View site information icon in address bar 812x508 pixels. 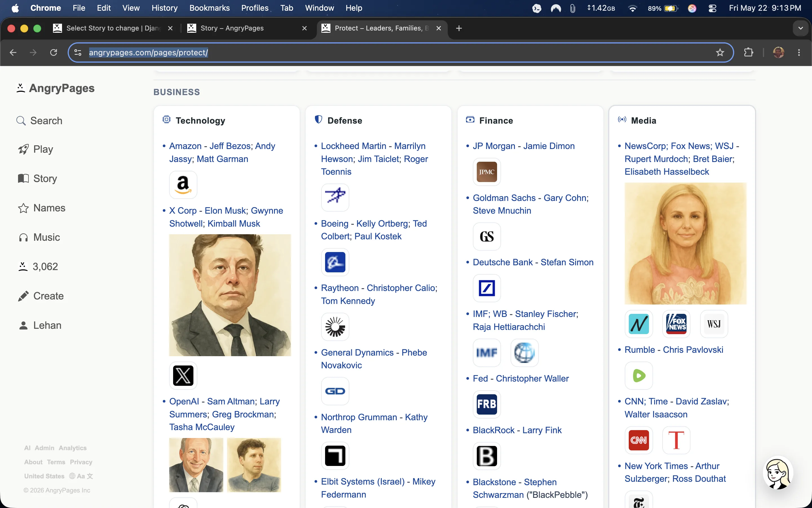pos(78,52)
